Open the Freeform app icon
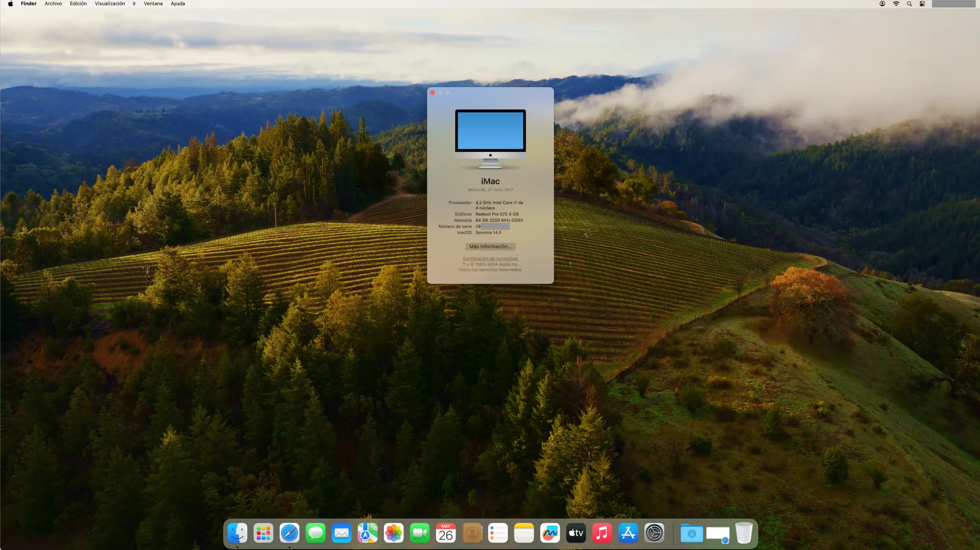This screenshot has width=980, height=550. [x=550, y=533]
